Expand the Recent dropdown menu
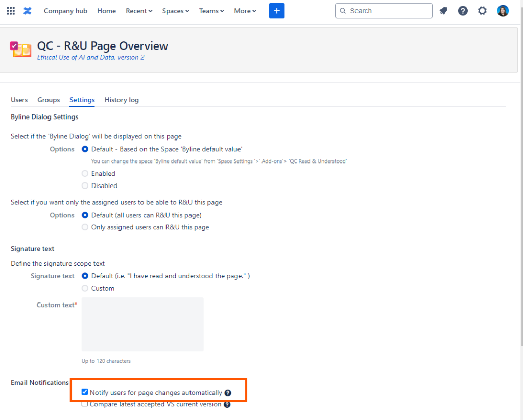 tap(139, 11)
